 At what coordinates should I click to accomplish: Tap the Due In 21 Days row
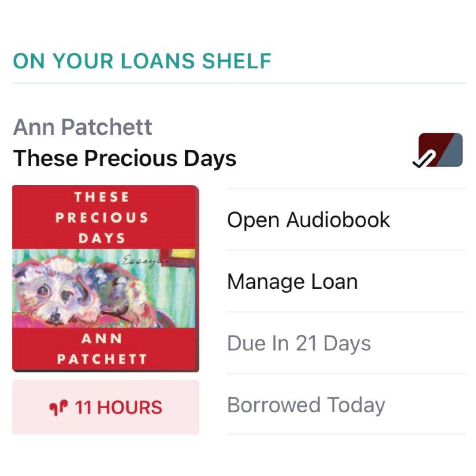click(x=299, y=343)
